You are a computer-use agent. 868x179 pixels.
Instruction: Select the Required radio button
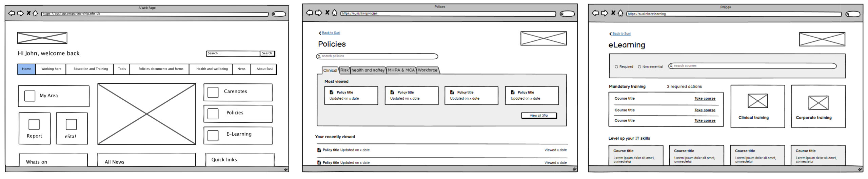[616, 67]
